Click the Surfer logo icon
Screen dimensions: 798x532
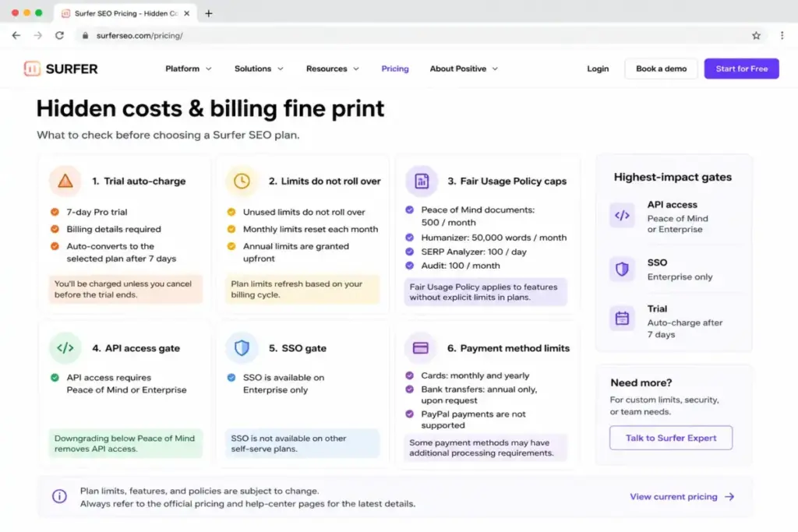point(32,69)
